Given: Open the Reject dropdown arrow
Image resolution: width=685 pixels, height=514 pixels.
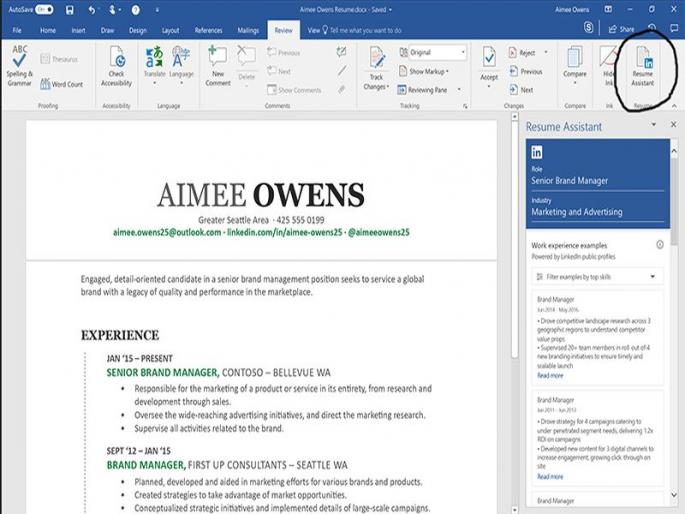Looking at the screenshot, I should pos(546,53).
